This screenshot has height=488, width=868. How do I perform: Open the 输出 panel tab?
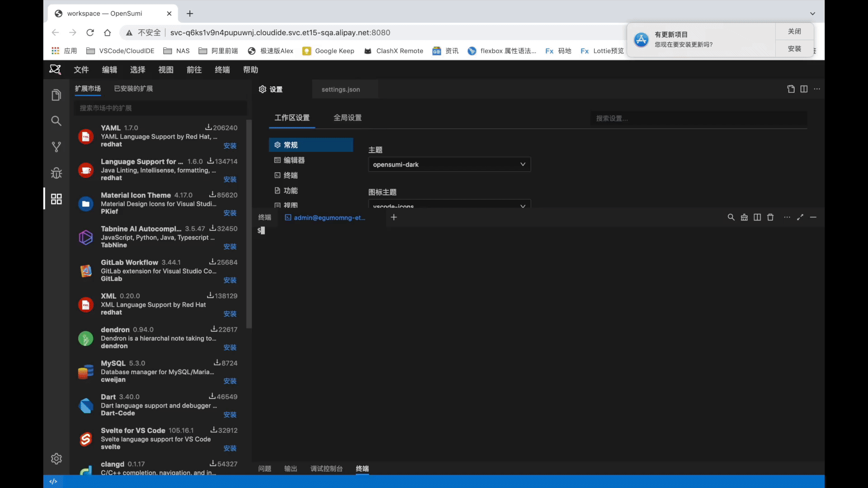point(291,469)
